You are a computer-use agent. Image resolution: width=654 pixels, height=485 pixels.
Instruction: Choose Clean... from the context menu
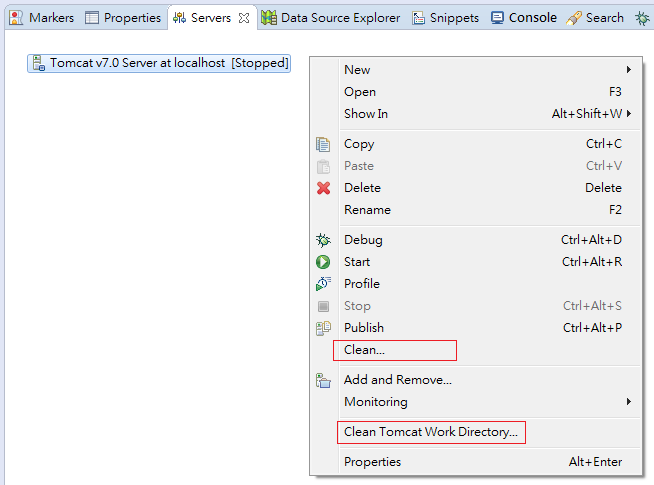pyautogui.click(x=365, y=350)
